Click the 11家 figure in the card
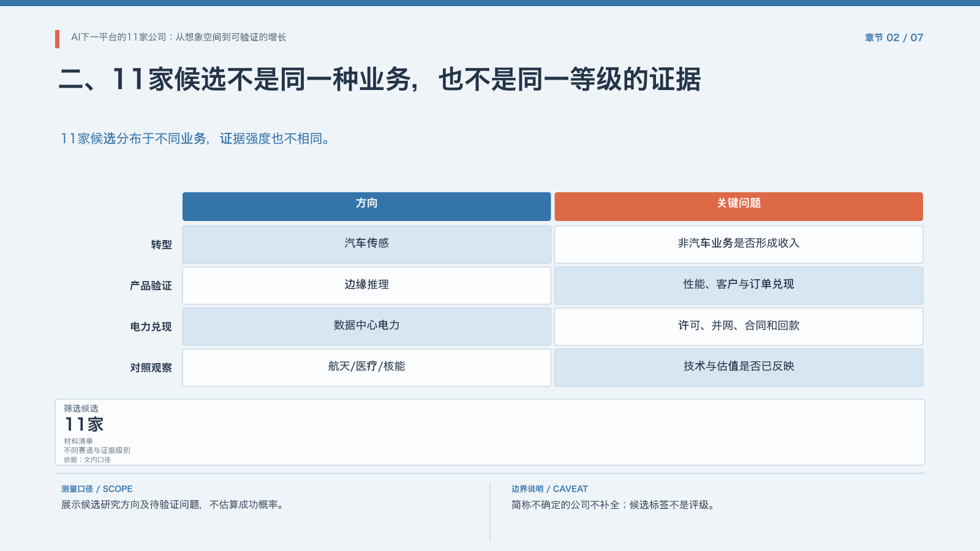 84,424
